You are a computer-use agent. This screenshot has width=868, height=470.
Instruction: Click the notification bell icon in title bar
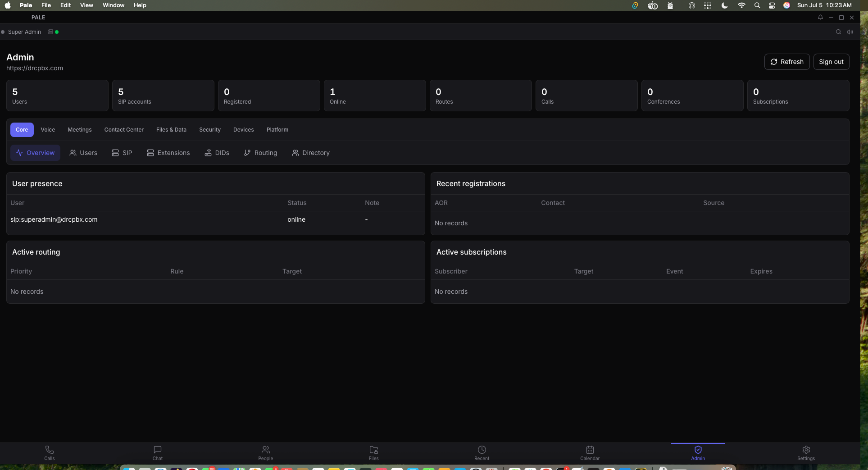tap(820, 18)
